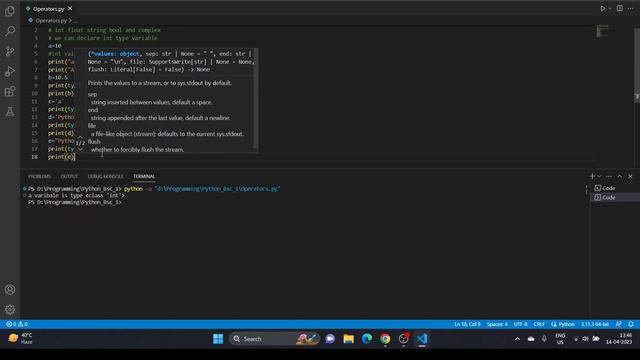Viewport: 640px width, 360px height.
Task: Open the Search view in activity bar
Action: (10, 31)
